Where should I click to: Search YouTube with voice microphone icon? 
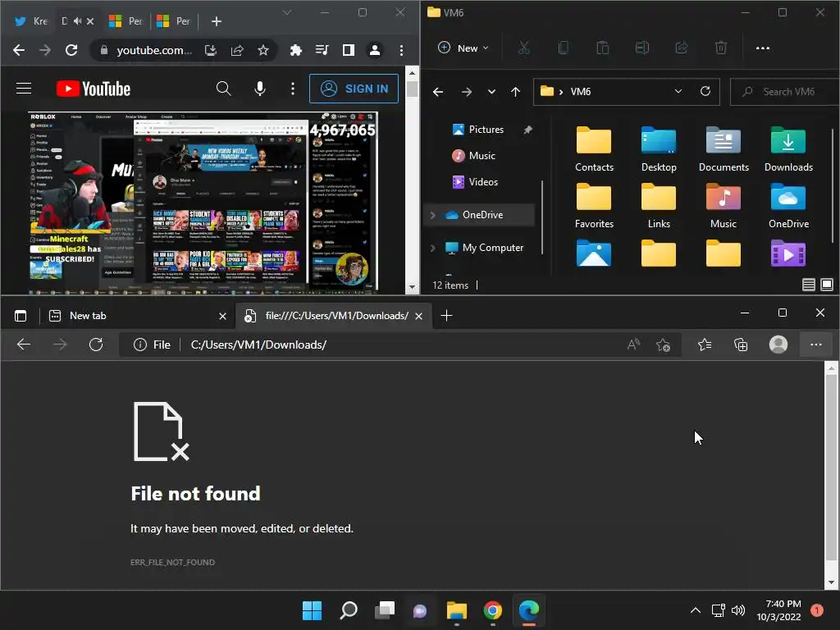(x=260, y=89)
